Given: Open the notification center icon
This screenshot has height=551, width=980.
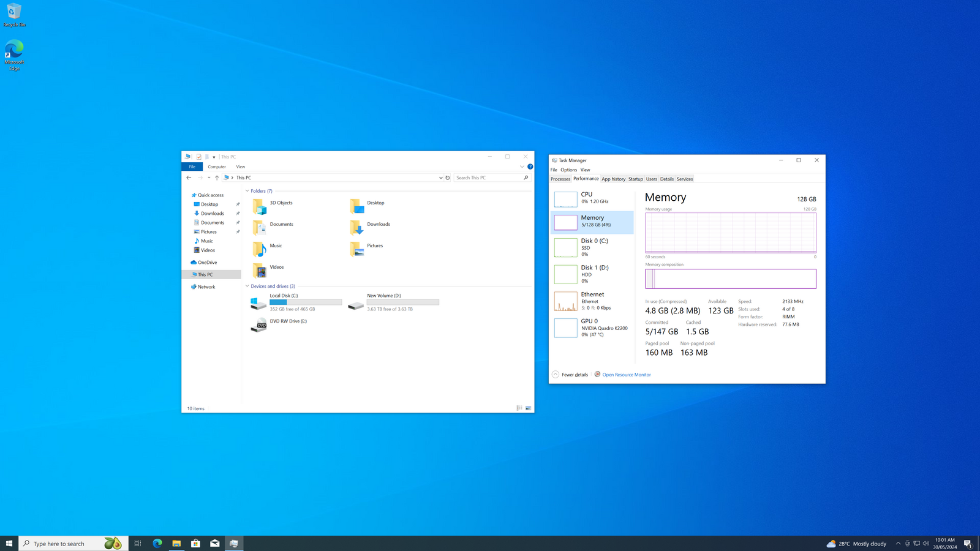Looking at the screenshot, I should click(x=968, y=544).
